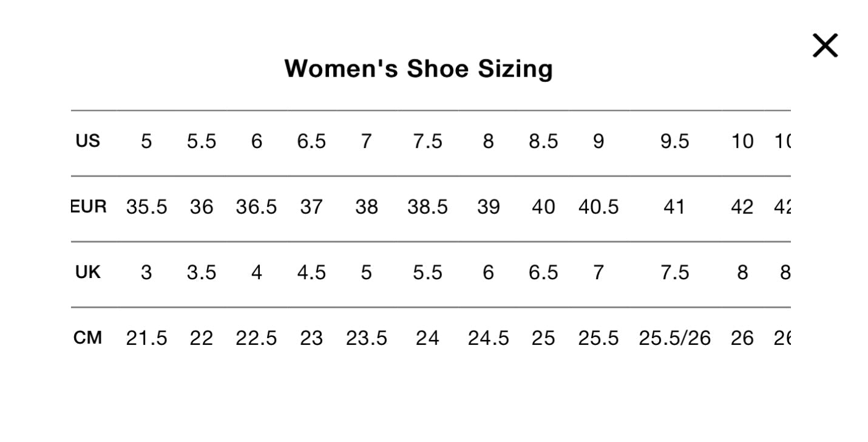868x442 pixels.
Task: Select CM value 21.5
Action: [146, 338]
